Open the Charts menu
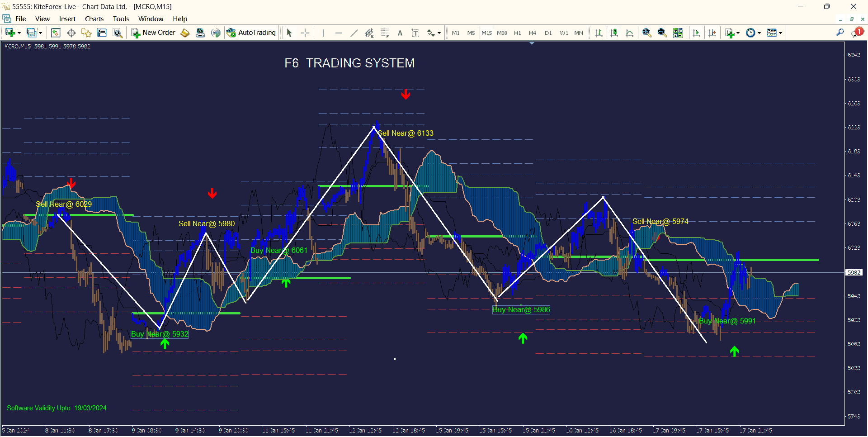This screenshot has width=868, height=437. (x=94, y=19)
